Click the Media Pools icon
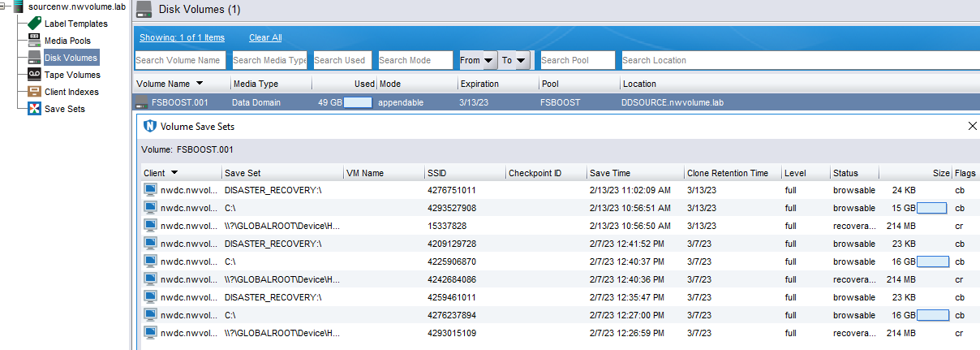 (34, 41)
